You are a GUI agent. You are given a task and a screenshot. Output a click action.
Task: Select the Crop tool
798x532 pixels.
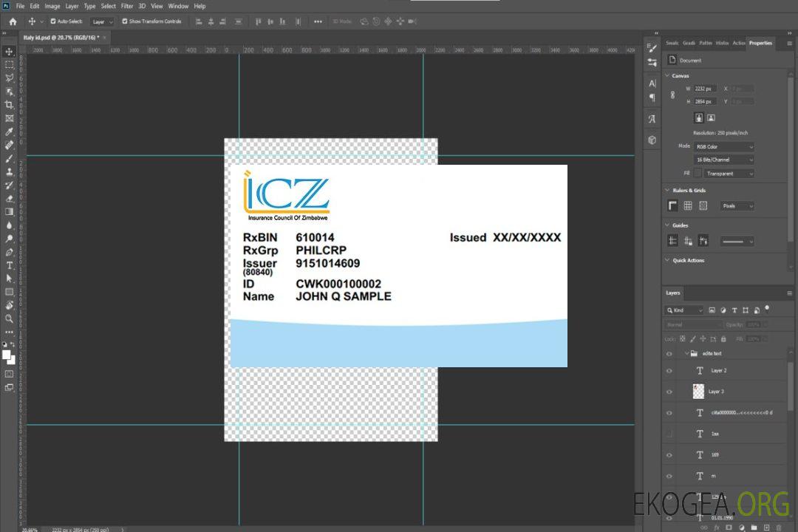[10, 105]
